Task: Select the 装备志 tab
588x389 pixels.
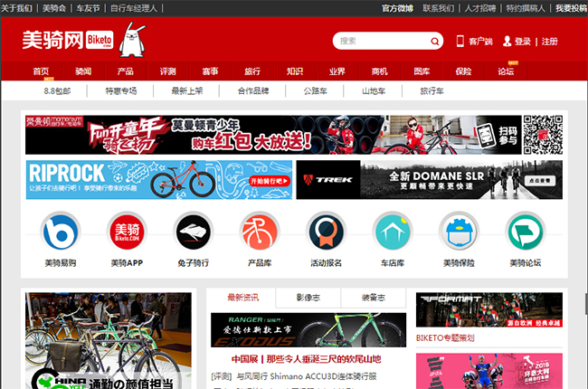Action: (373, 298)
